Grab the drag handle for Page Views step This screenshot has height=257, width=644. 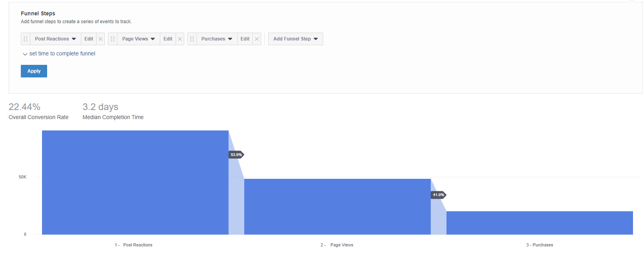[113, 39]
